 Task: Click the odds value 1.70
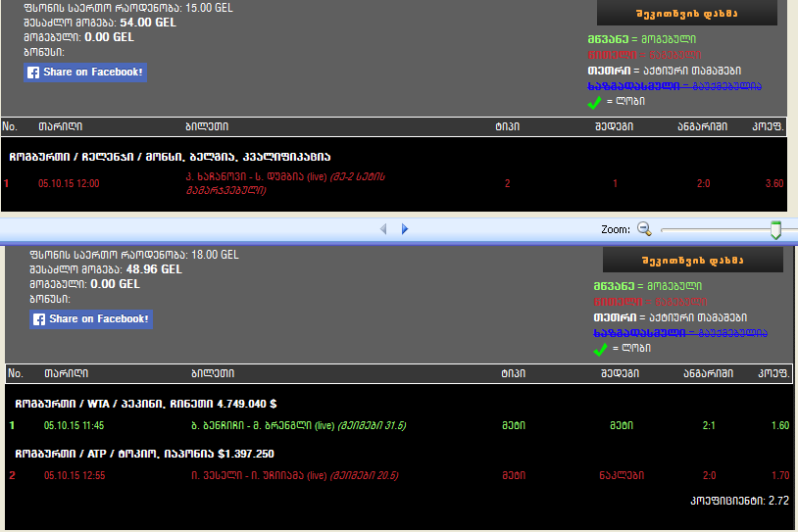(780, 475)
